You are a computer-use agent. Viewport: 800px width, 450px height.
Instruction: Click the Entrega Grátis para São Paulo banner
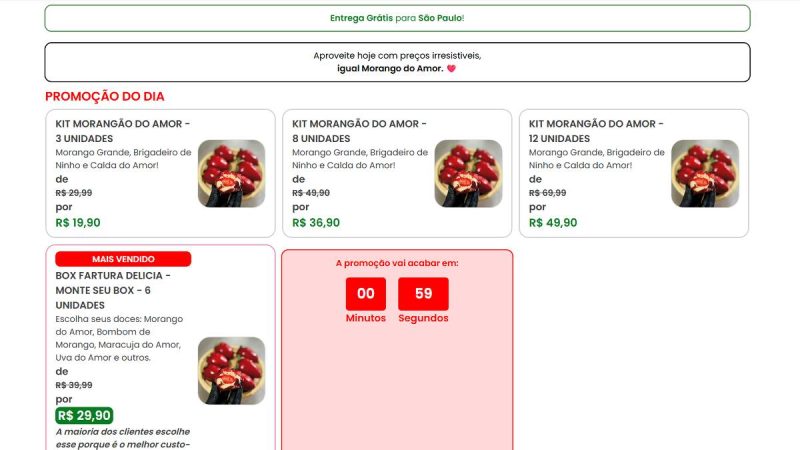point(397,18)
